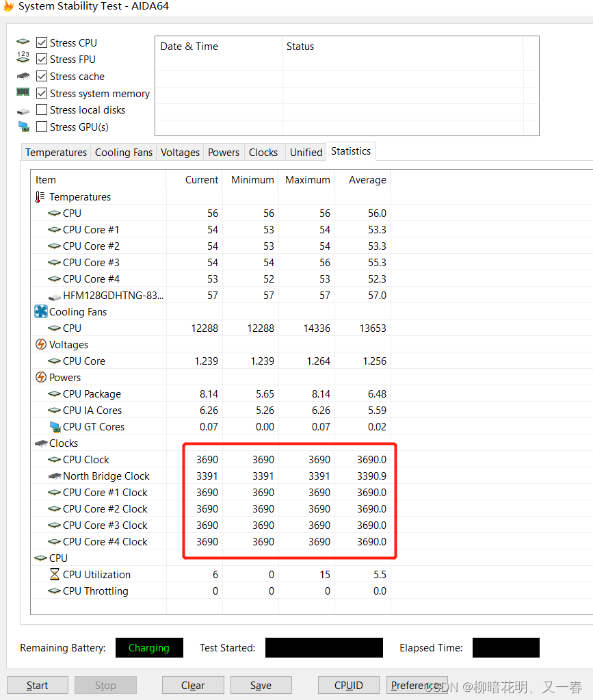
Task: Open the Preferences button
Action: point(417,685)
